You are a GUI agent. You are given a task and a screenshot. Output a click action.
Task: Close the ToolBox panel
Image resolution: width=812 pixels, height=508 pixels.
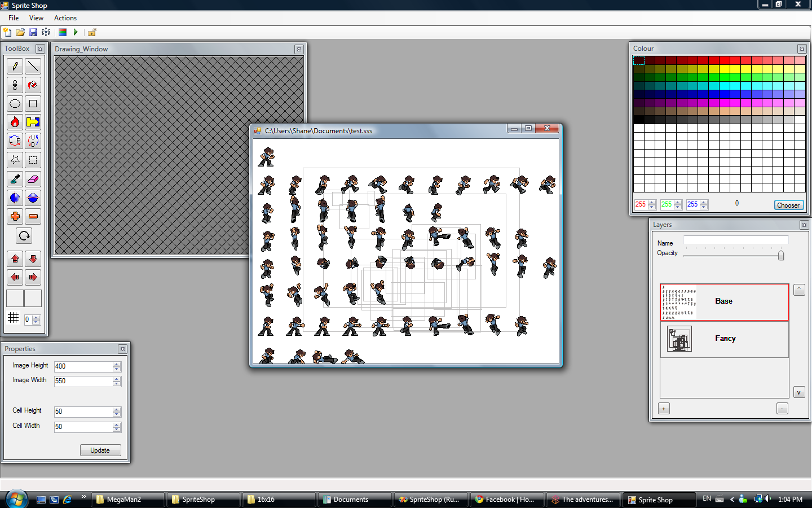(x=40, y=49)
